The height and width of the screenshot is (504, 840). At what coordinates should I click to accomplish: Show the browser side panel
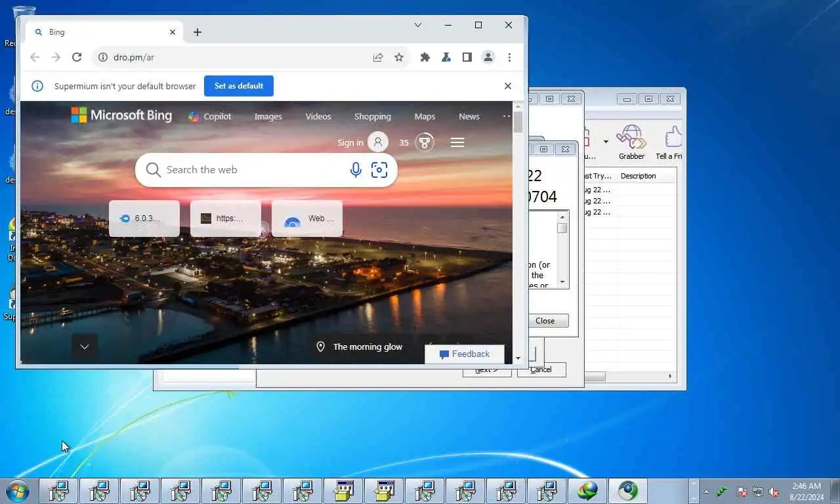[467, 57]
